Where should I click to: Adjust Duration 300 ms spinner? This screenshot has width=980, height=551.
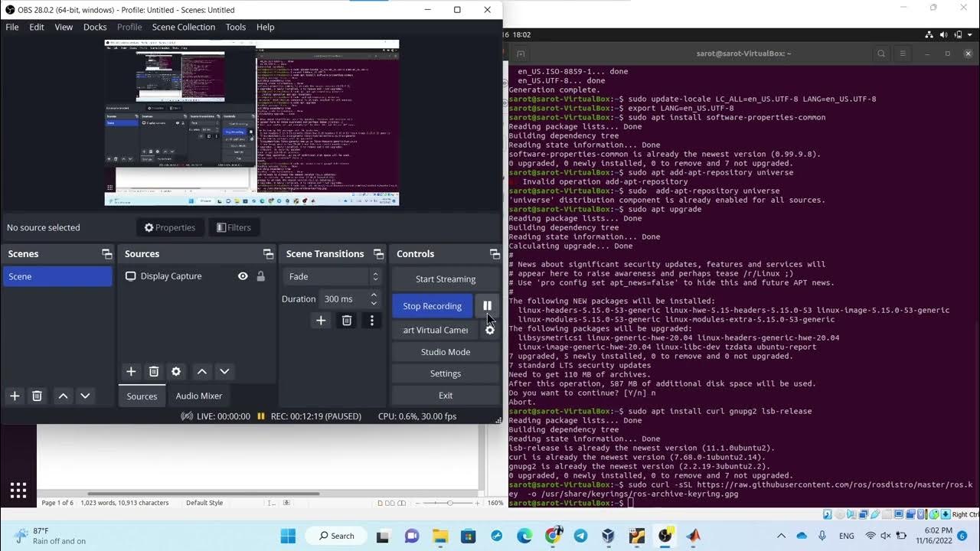point(351,298)
